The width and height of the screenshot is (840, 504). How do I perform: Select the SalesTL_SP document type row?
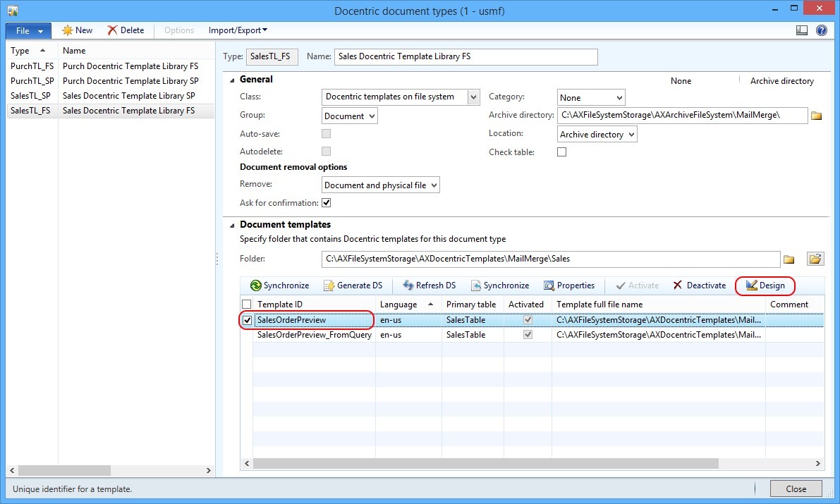[110, 96]
